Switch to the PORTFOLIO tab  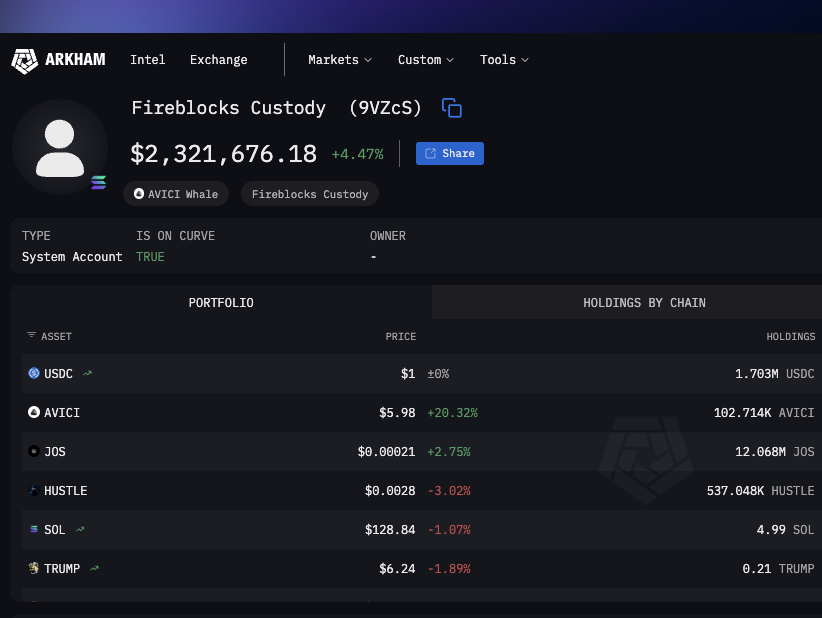[x=221, y=302]
